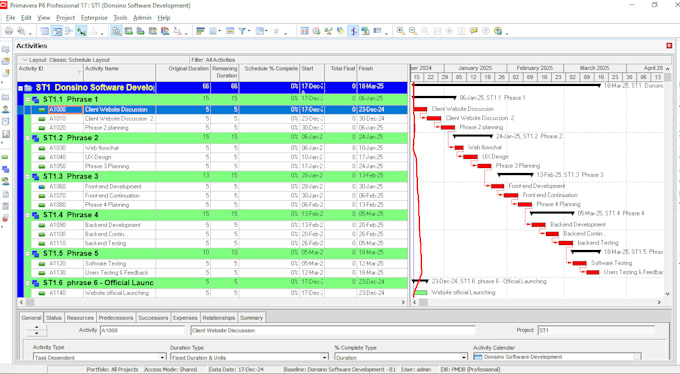The height and width of the screenshot is (374, 680).
Task: Open the Columns dropdown arrow
Action: [x=219, y=31]
